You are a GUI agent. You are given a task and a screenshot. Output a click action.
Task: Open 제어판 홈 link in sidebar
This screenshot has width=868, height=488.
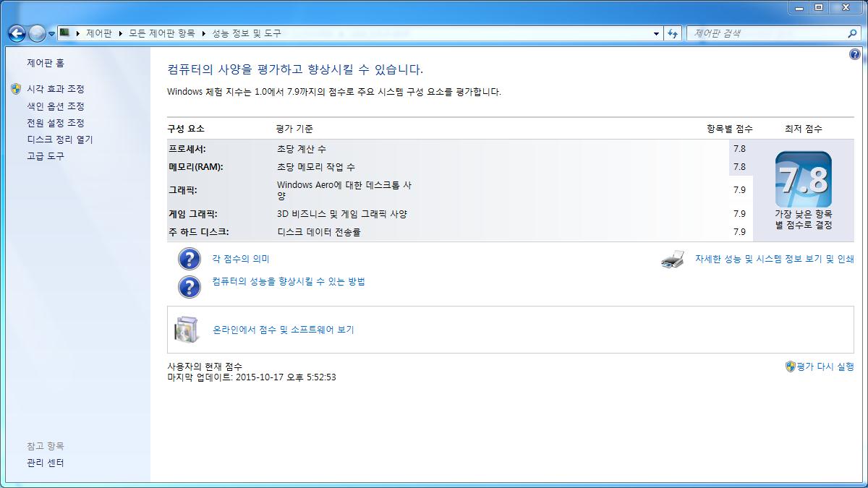tap(46, 63)
